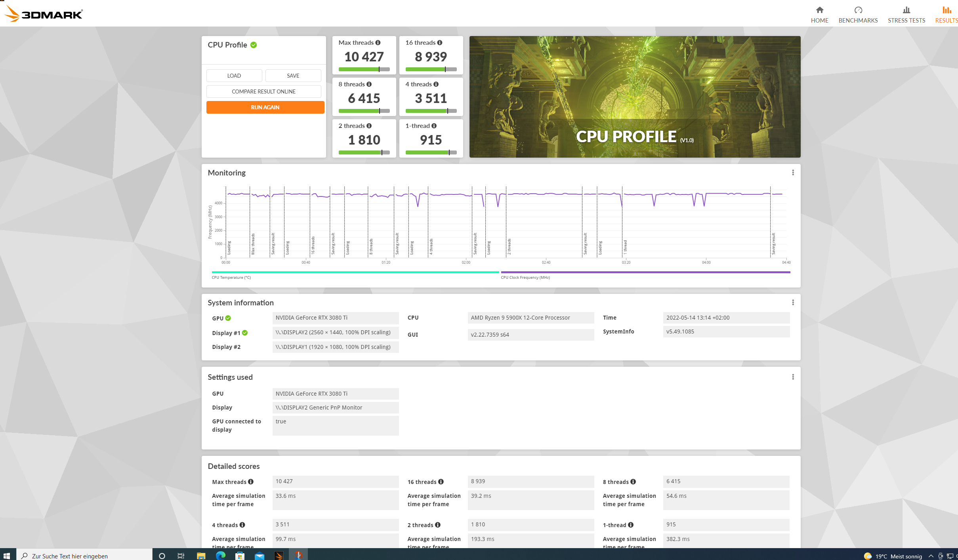Toggle the CPU Temperature legend line
This screenshot has width=958, height=560.
point(355,272)
